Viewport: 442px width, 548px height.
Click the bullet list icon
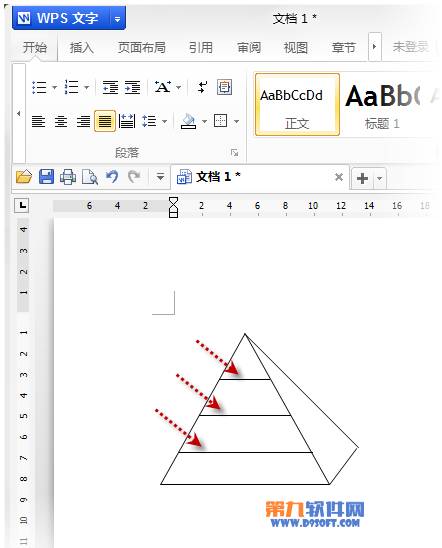pos(39,87)
